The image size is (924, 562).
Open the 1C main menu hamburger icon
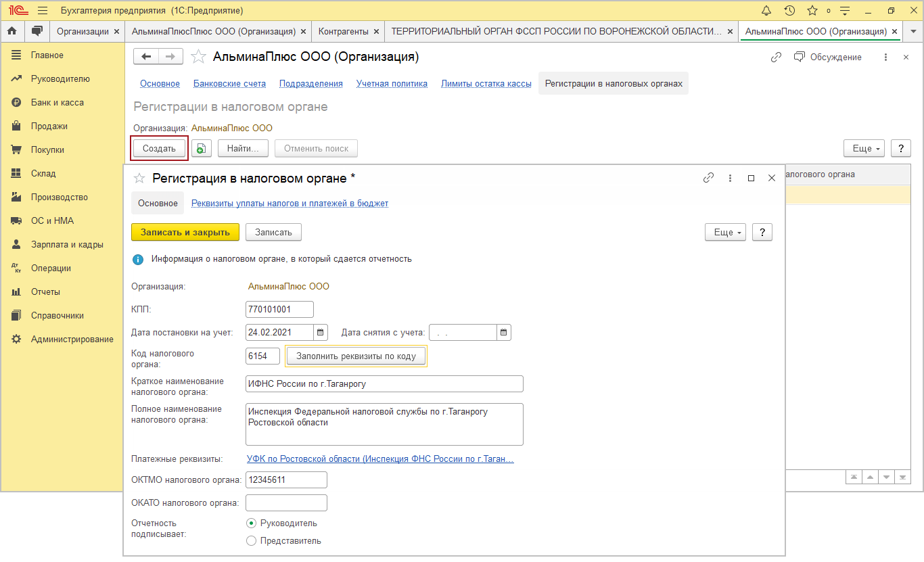pos(43,11)
